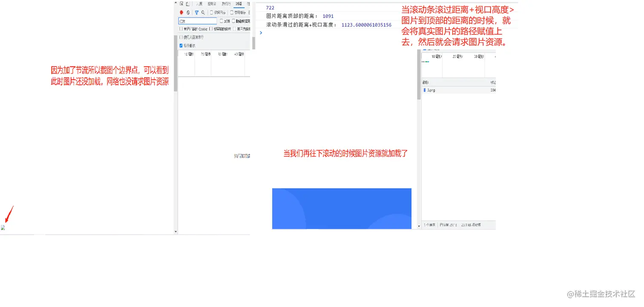The image size is (644, 307).
Task: Check the 被屏蔽的请求 checkbox
Action: click(211, 29)
